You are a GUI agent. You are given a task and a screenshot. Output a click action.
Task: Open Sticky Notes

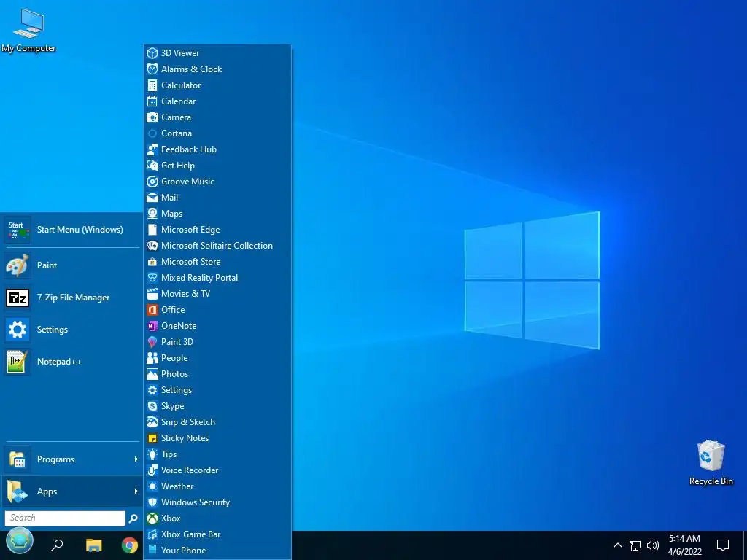[217, 438]
